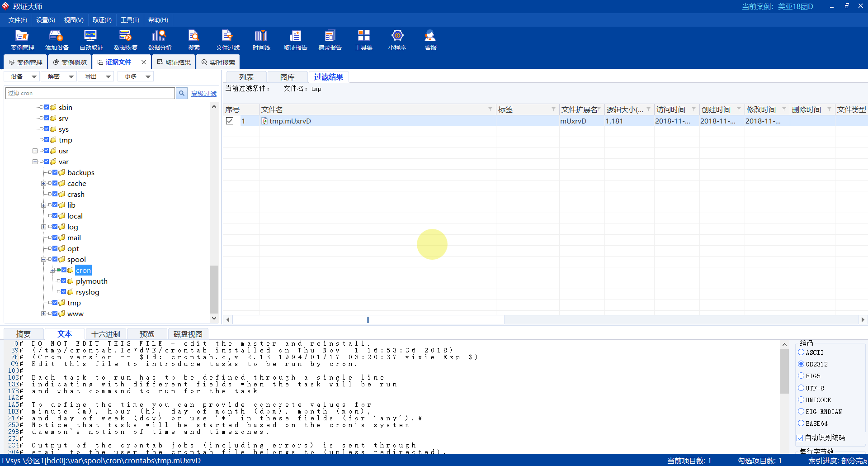Open 摘录报告 tool
This screenshot has width=868, height=466.
click(x=330, y=40)
